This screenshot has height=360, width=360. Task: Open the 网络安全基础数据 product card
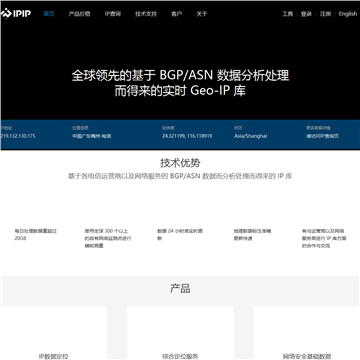pos(307,333)
